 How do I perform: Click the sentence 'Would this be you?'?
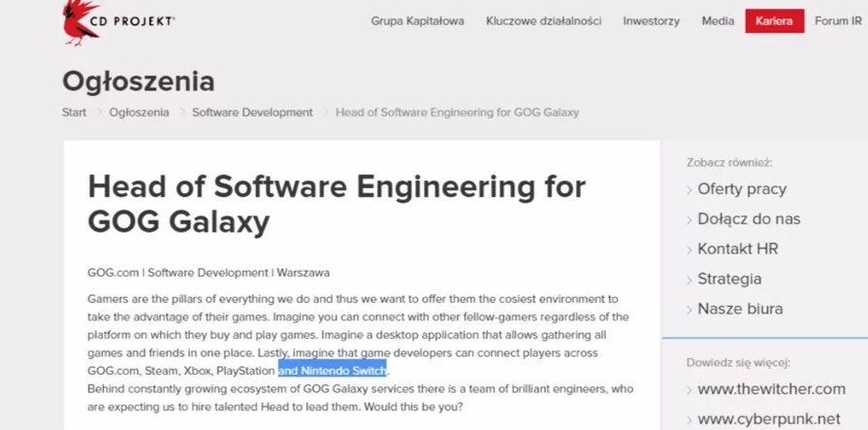tap(413, 408)
